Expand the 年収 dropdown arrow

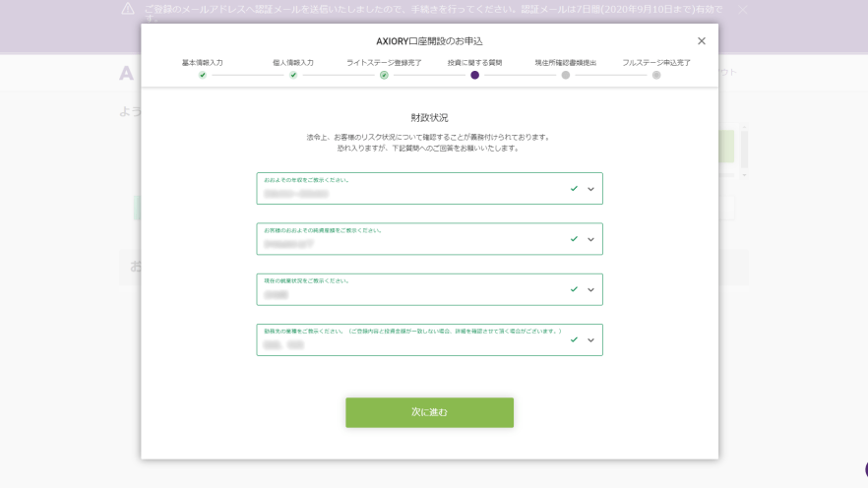(590, 189)
